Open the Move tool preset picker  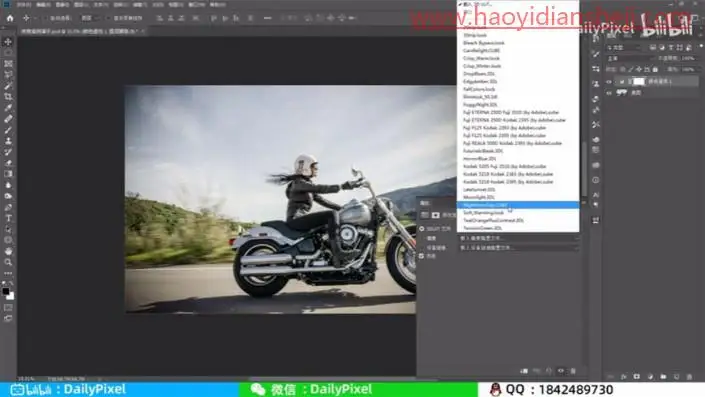(x=29, y=18)
